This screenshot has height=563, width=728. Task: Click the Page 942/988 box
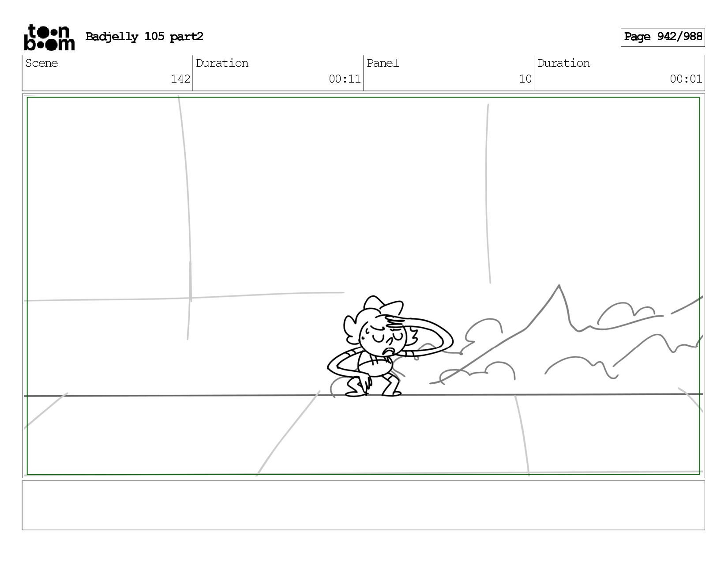point(662,37)
